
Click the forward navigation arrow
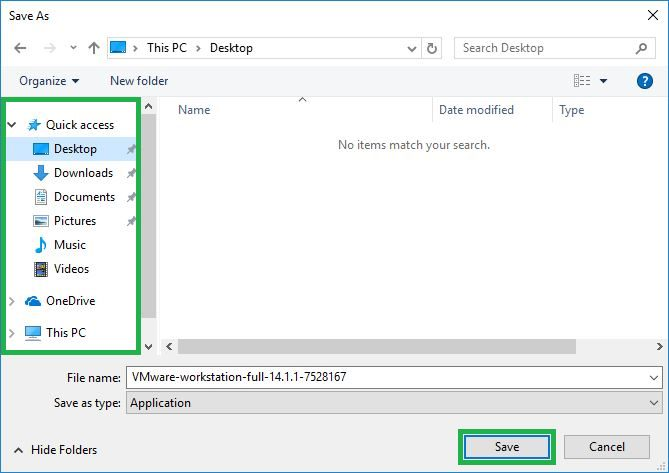[49, 48]
